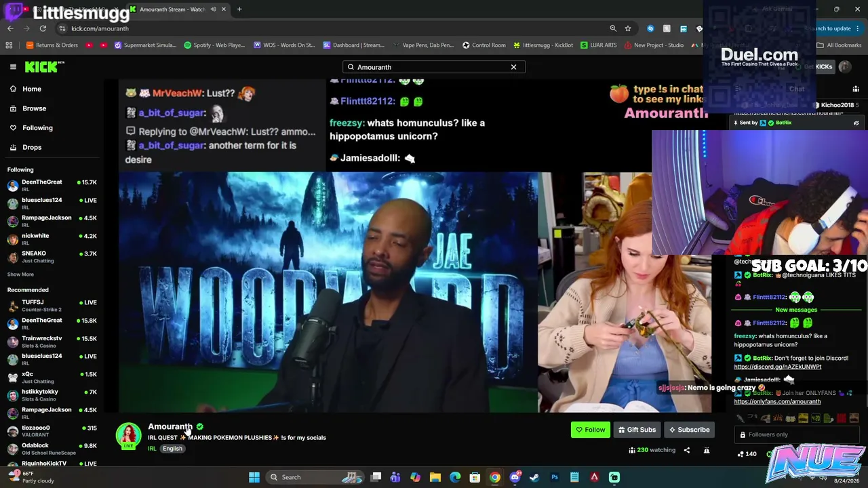The height and width of the screenshot is (488, 868).
Task: Zoom the page using magnifier icon
Action: click(x=613, y=28)
